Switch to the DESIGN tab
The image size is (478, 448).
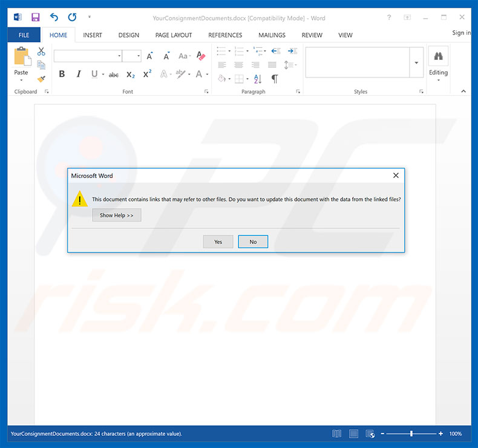129,35
